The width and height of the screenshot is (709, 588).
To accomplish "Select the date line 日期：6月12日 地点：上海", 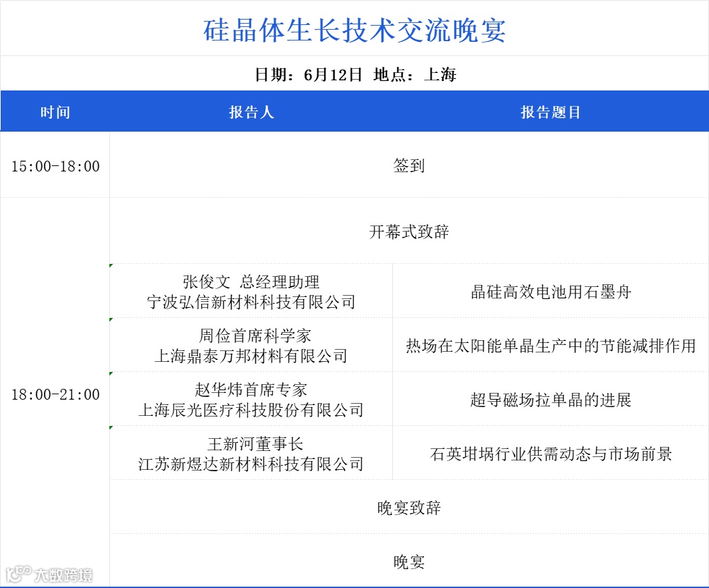I will click(355, 74).
